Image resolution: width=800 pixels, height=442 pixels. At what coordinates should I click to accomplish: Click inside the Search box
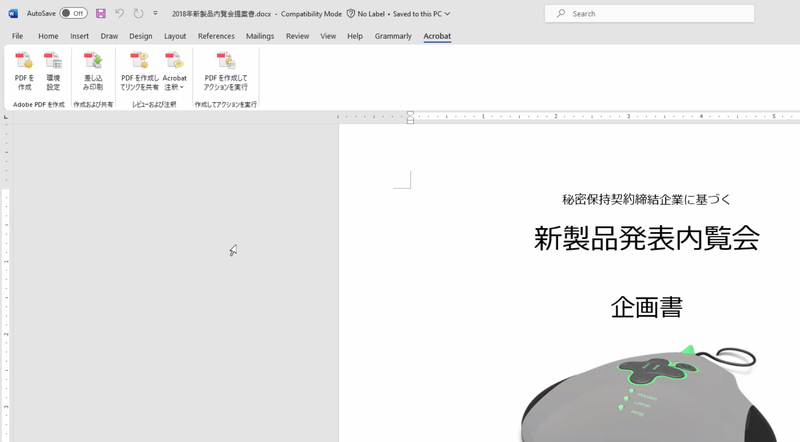click(649, 14)
